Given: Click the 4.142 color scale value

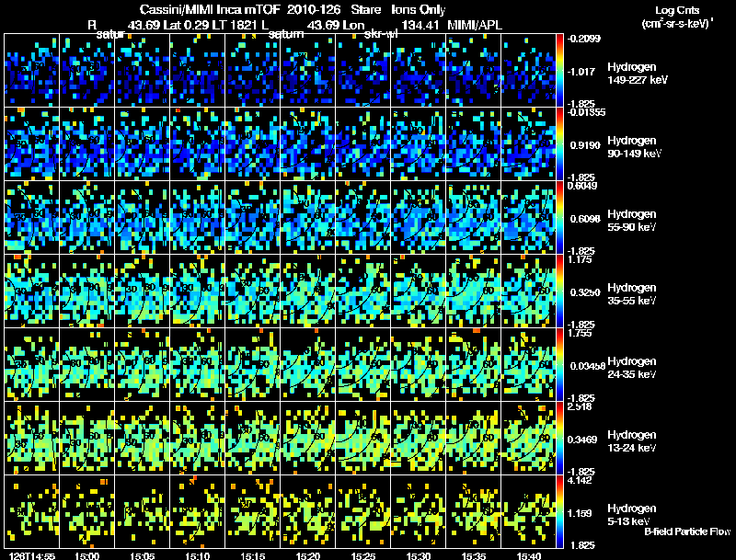Looking at the screenshot, I should 580,480.
